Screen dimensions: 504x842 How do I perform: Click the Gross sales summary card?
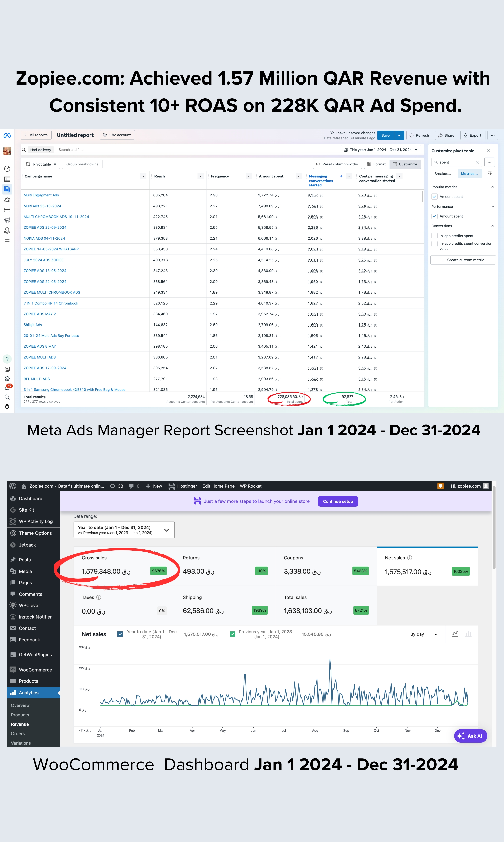tap(124, 566)
